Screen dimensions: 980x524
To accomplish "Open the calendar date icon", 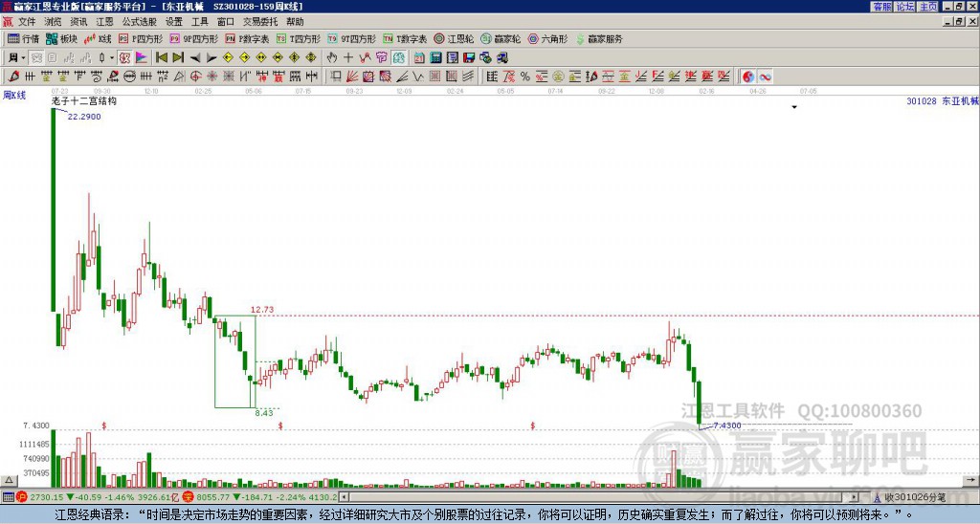I will coord(419,57).
